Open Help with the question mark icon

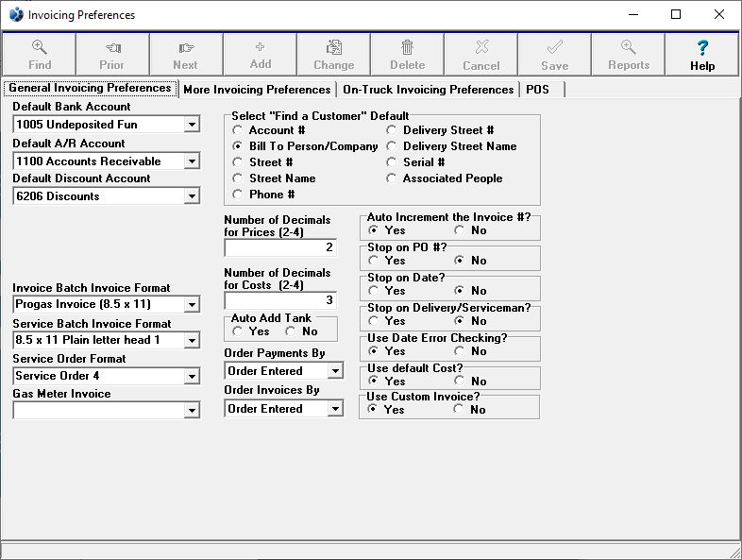[x=702, y=47]
